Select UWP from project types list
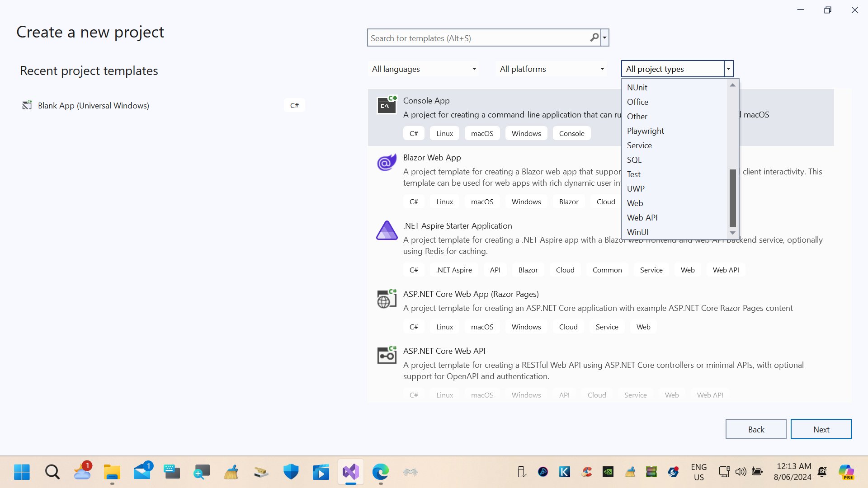The width and height of the screenshot is (868, 488). (x=675, y=188)
